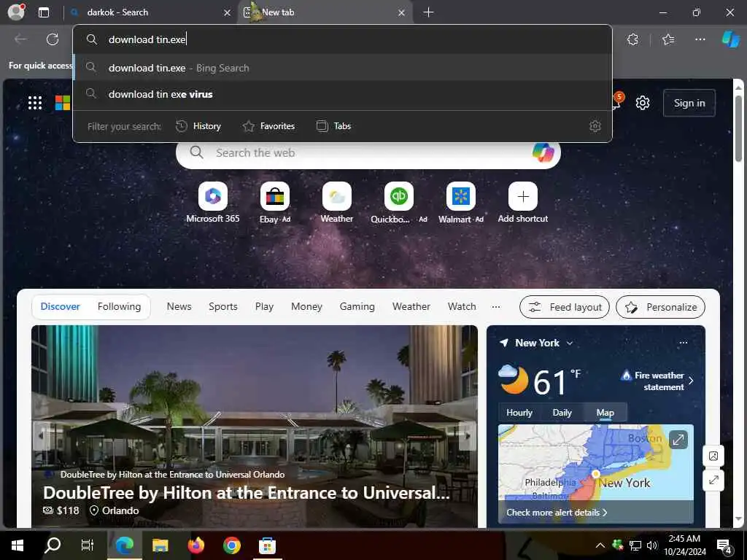Viewport: 747px width, 560px height.
Task: Switch weather card to Map
Action: pyautogui.click(x=605, y=413)
